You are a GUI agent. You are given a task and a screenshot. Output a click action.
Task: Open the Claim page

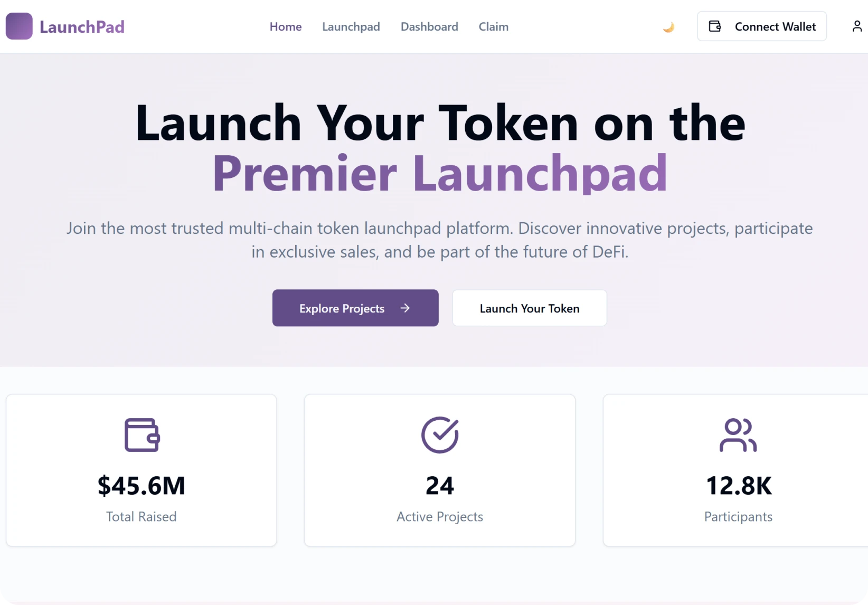[493, 26]
